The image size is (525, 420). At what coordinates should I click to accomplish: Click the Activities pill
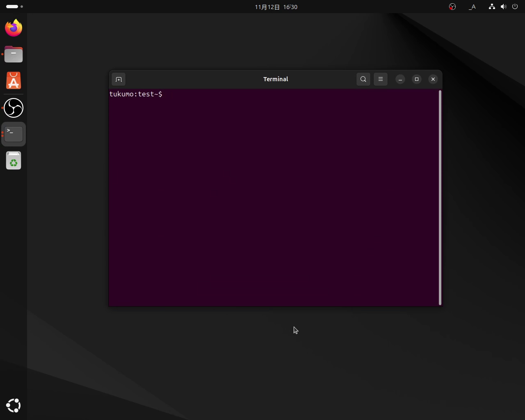(12, 7)
